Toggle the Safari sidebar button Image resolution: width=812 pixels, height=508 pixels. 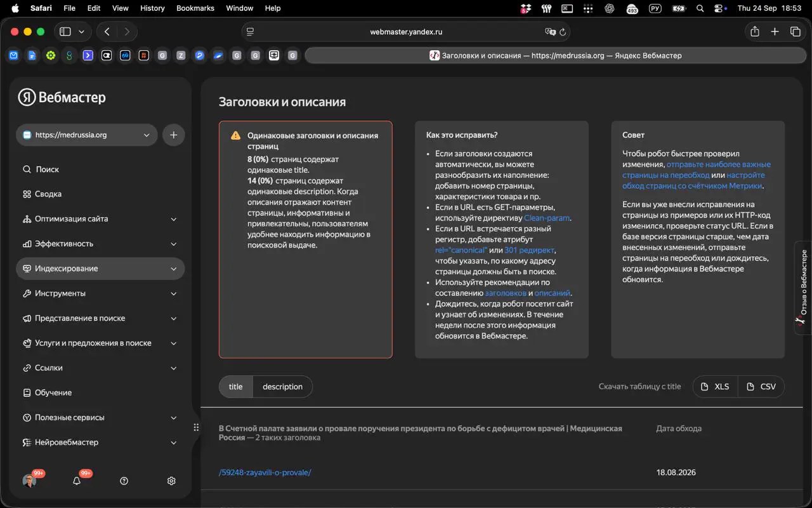(x=65, y=32)
